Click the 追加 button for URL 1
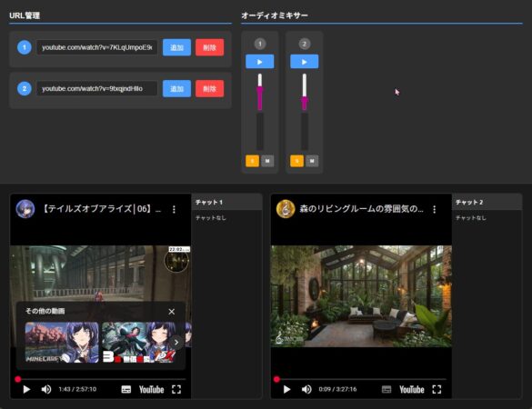 coord(176,47)
